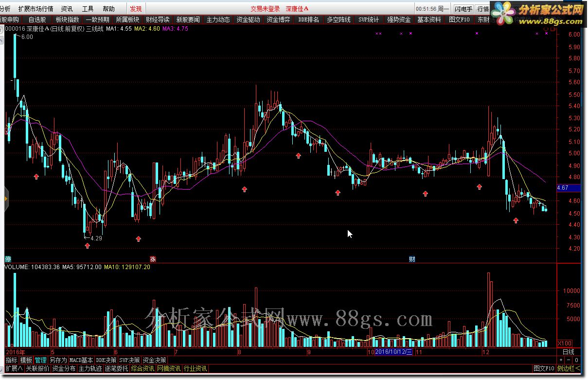Click the 另存为 save-as button
Viewport: 588px width, 380px height.
pyautogui.click(x=58, y=361)
